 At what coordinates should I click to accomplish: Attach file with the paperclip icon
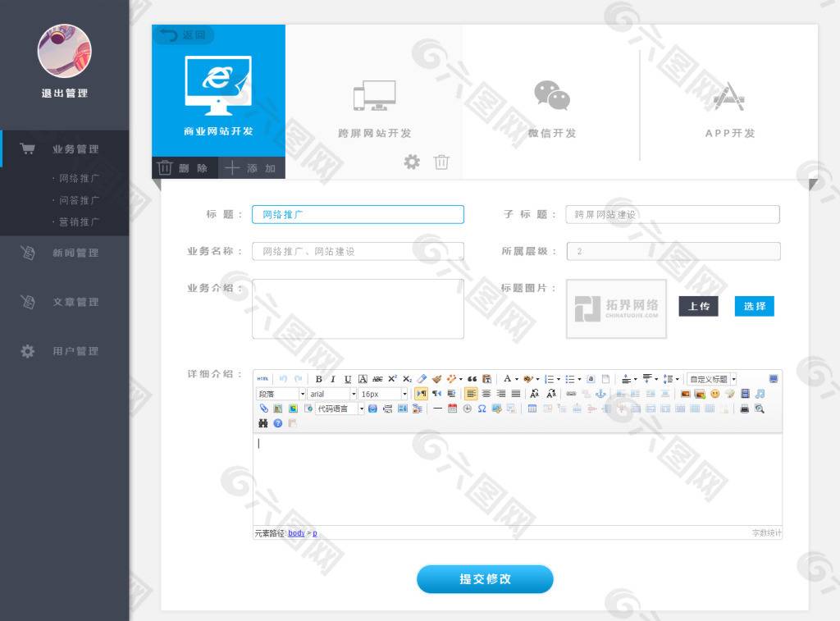pyautogui.click(x=263, y=409)
